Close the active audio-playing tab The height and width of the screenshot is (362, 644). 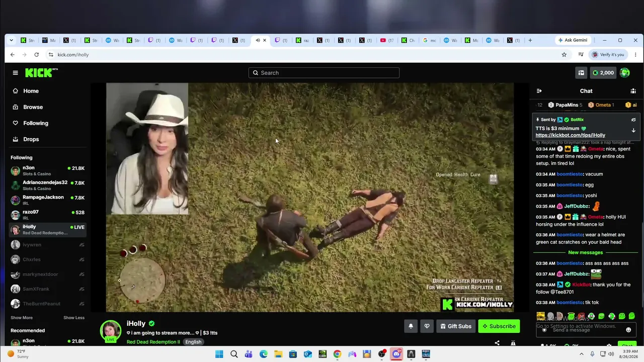click(x=265, y=40)
